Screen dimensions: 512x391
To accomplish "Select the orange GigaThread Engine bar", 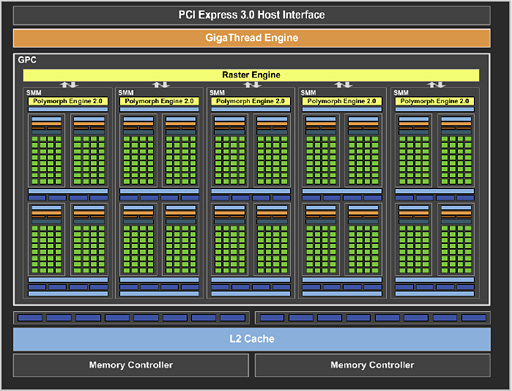I will 252,38.
